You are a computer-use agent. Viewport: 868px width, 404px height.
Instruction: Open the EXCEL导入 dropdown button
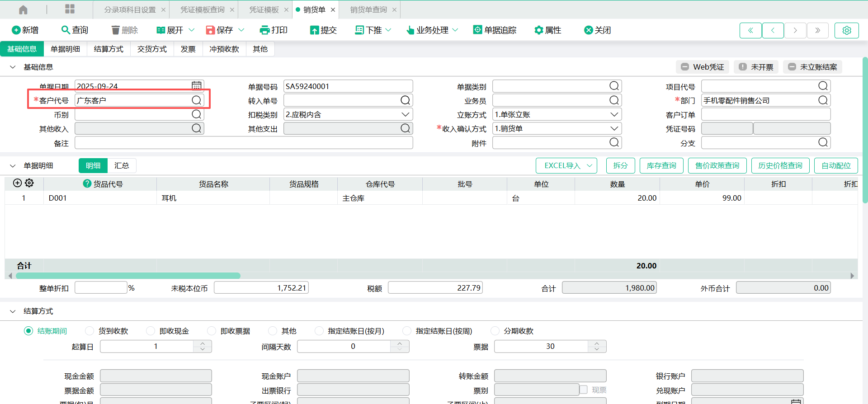(566, 165)
